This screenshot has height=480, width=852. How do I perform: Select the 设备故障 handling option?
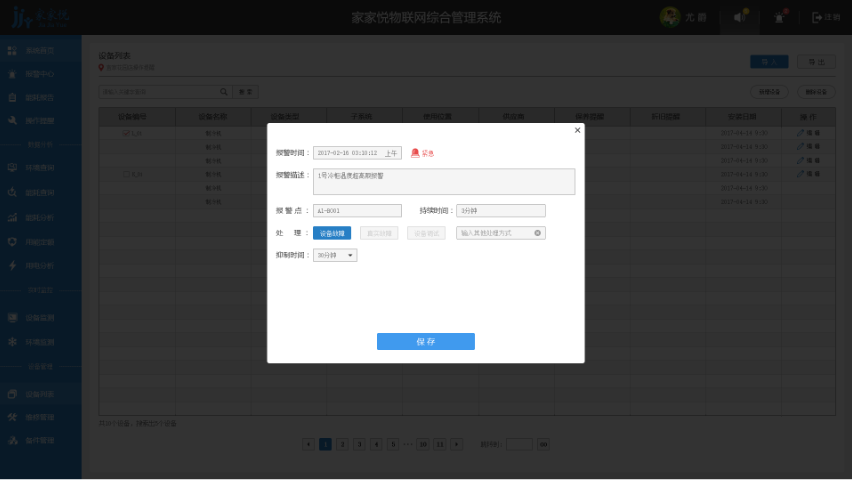[331, 233]
